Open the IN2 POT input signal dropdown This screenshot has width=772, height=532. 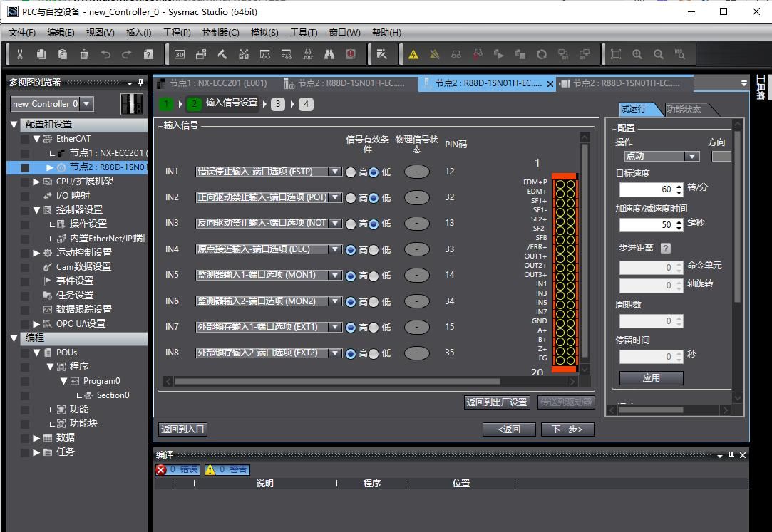[335, 198]
